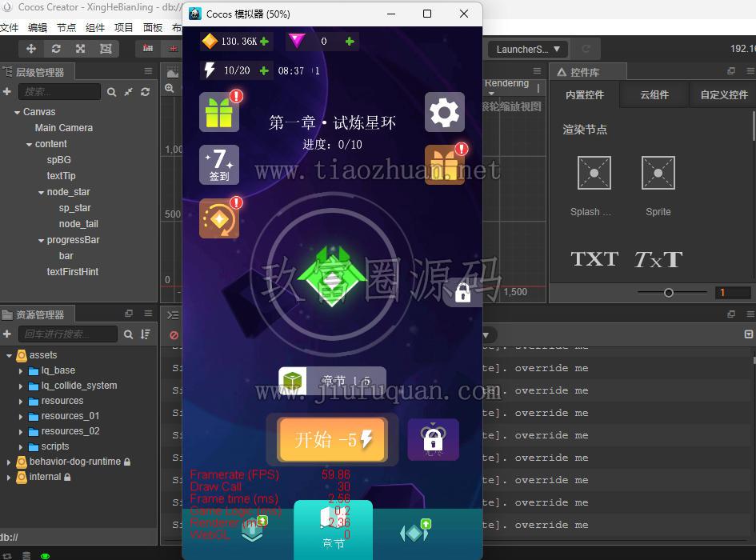Select the node_tail node
The width and height of the screenshot is (756, 560).
(78, 224)
